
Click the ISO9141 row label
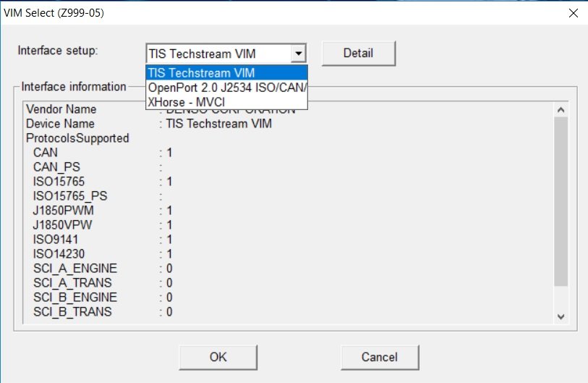coord(56,239)
